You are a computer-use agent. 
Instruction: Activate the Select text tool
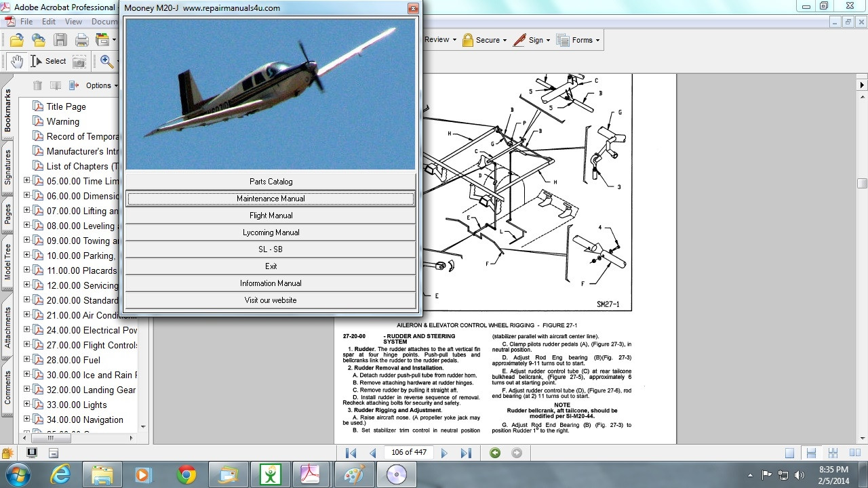(48, 61)
